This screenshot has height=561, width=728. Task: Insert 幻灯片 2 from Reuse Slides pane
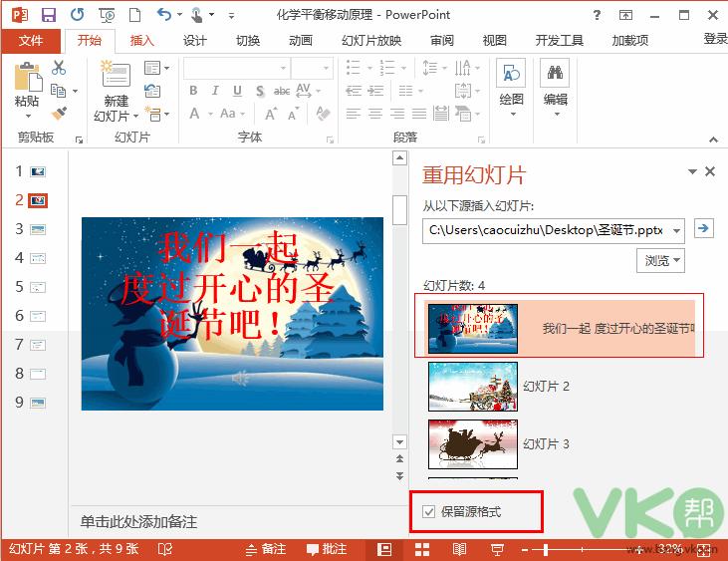coord(473,387)
